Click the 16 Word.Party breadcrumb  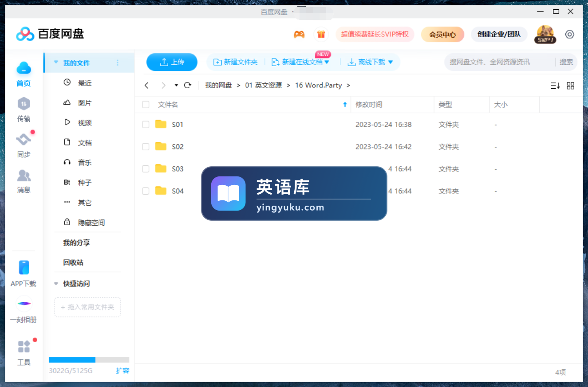tap(318, 85)
